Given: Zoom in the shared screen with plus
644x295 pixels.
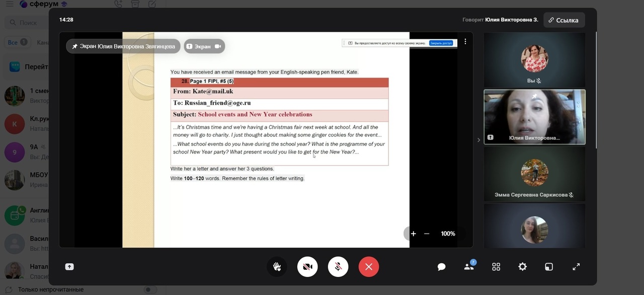Looking at the screenshot, I should 413,234.
